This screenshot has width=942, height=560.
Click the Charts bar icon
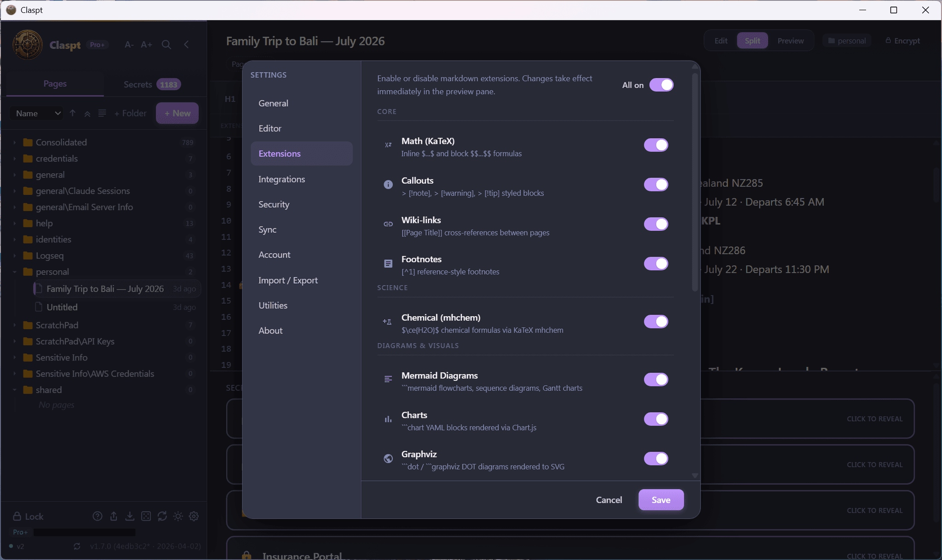pyautogui.click(x=388, y=419)
